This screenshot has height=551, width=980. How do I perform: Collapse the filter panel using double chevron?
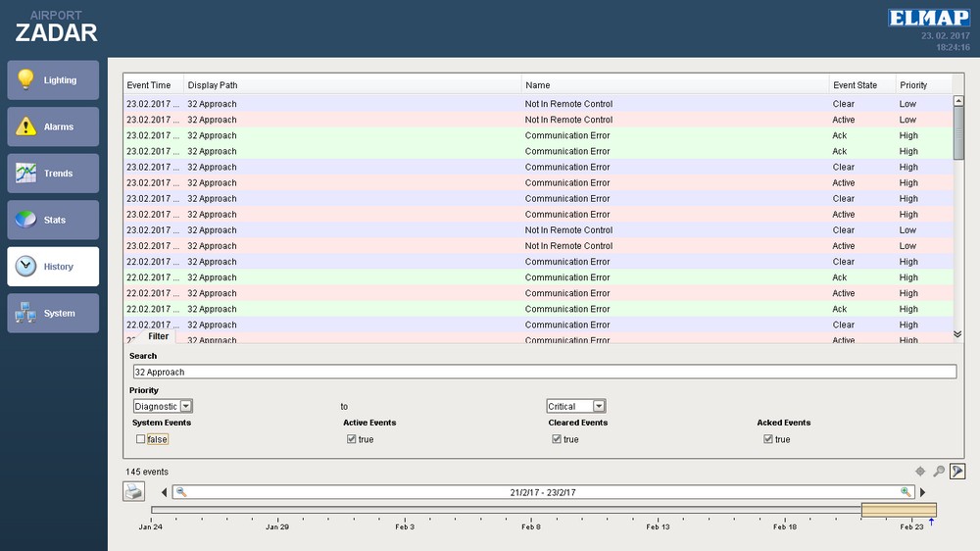(957, 334)
